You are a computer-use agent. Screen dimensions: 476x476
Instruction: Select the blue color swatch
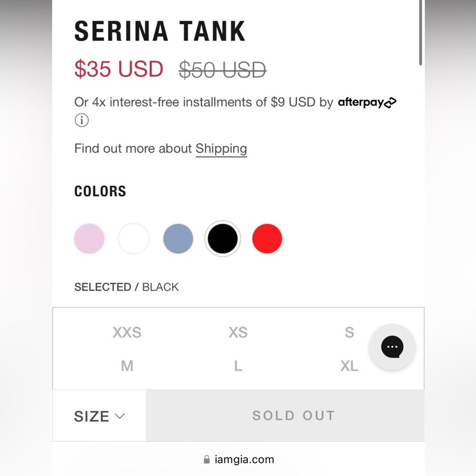point(178,238)
